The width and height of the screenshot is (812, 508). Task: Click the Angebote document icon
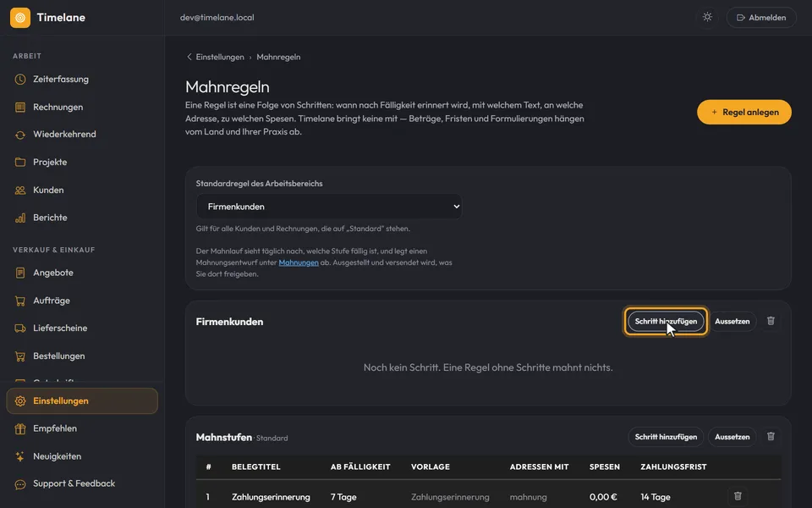pyautogui.click(x=20, y=273)
